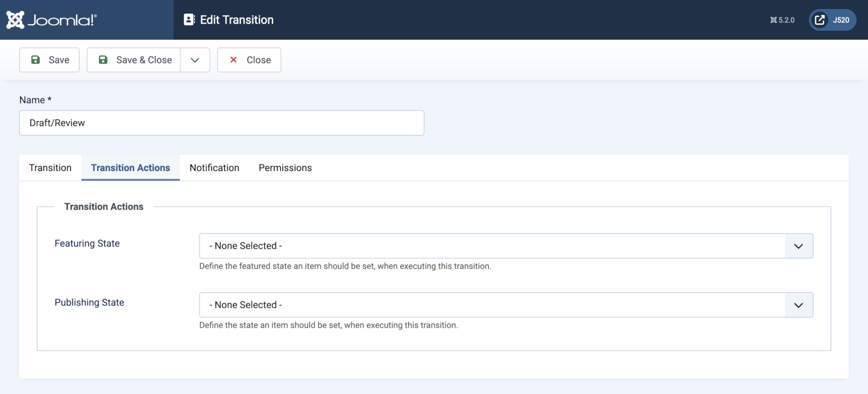Click inside the Name input field

click(x=221, y=123)
